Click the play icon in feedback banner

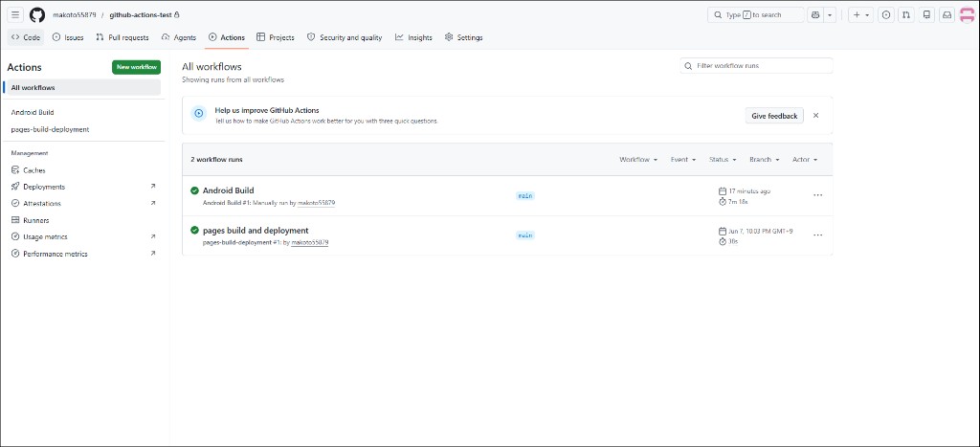[199, 114]
